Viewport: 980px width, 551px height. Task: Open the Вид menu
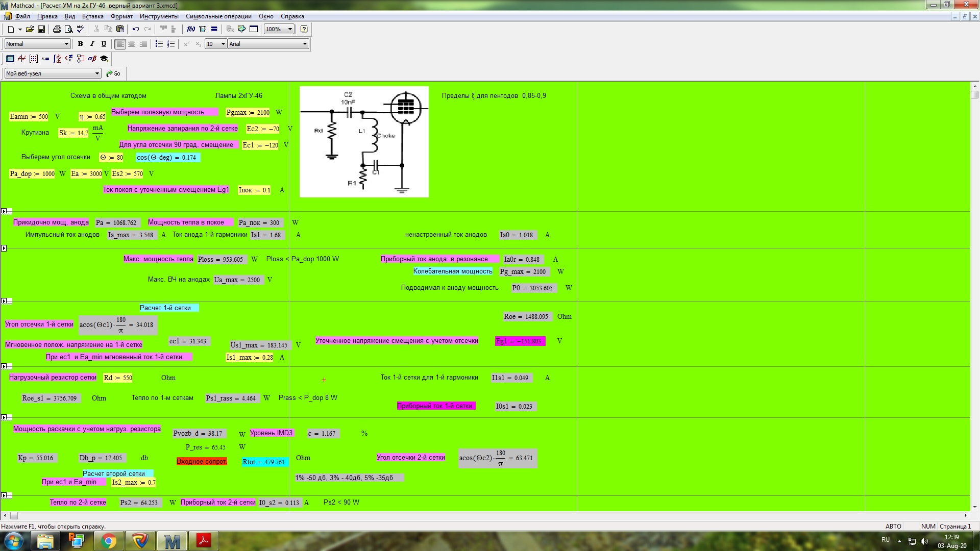[70, 16]
